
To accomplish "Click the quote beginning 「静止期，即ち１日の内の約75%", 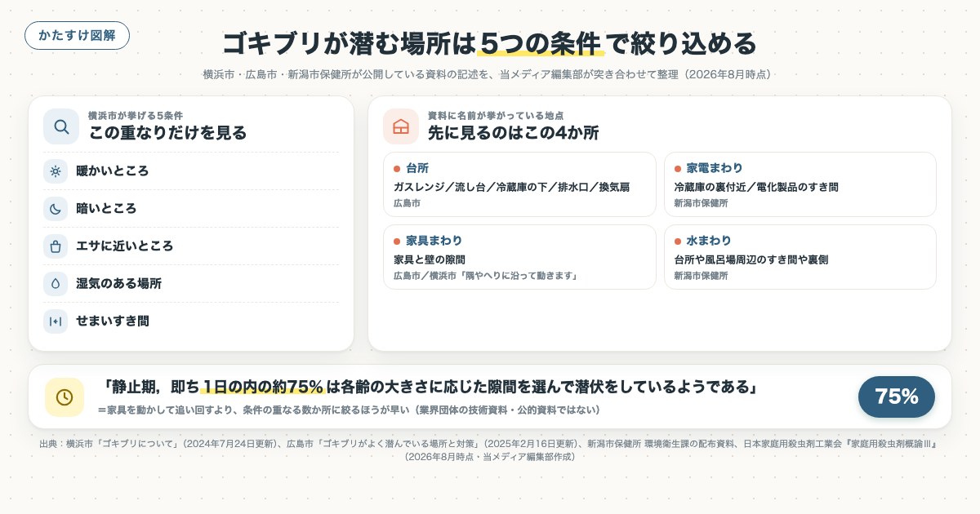I will click(428, 388).
